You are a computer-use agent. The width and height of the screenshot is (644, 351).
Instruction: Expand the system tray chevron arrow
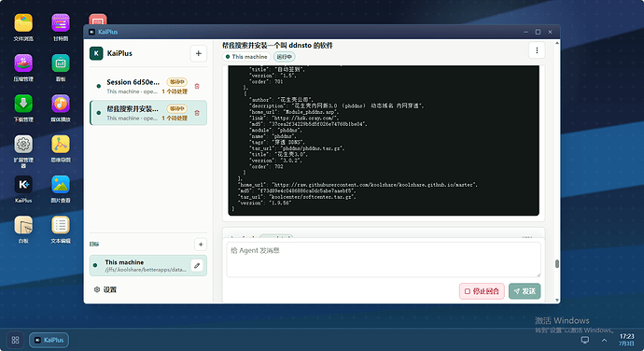604,340
